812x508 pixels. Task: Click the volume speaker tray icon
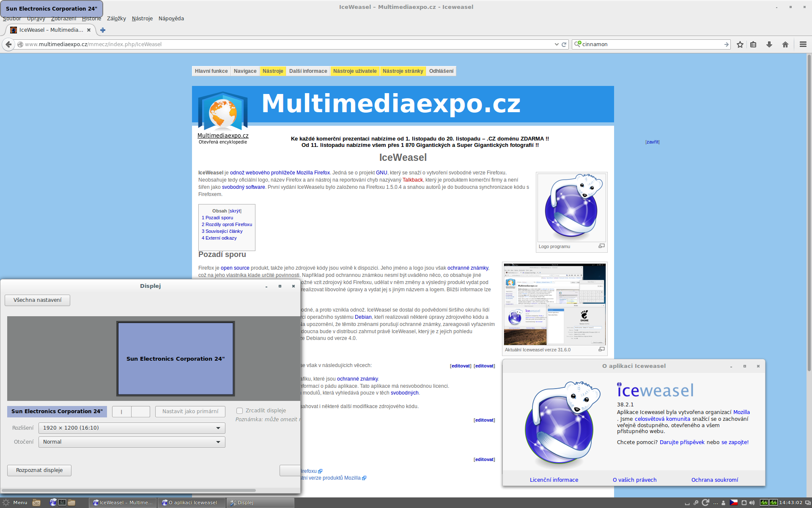[x=752, y=502]
